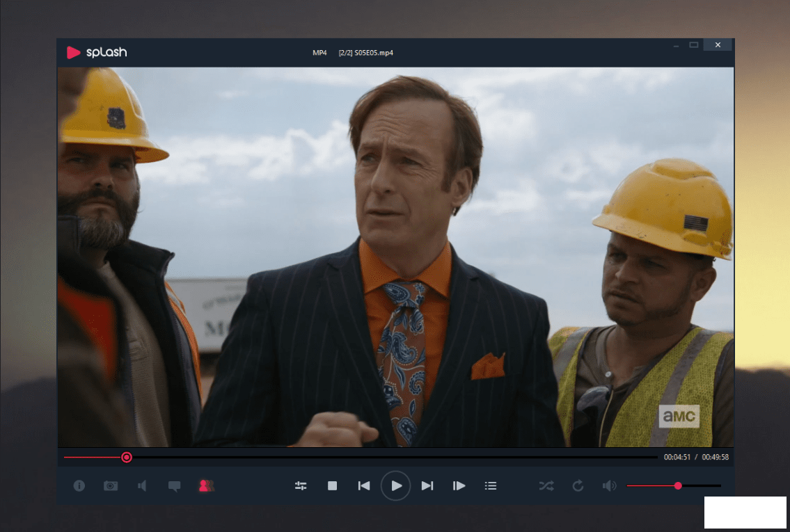
Task: Click the volume slider handle
Action: (x=678, y=485)
